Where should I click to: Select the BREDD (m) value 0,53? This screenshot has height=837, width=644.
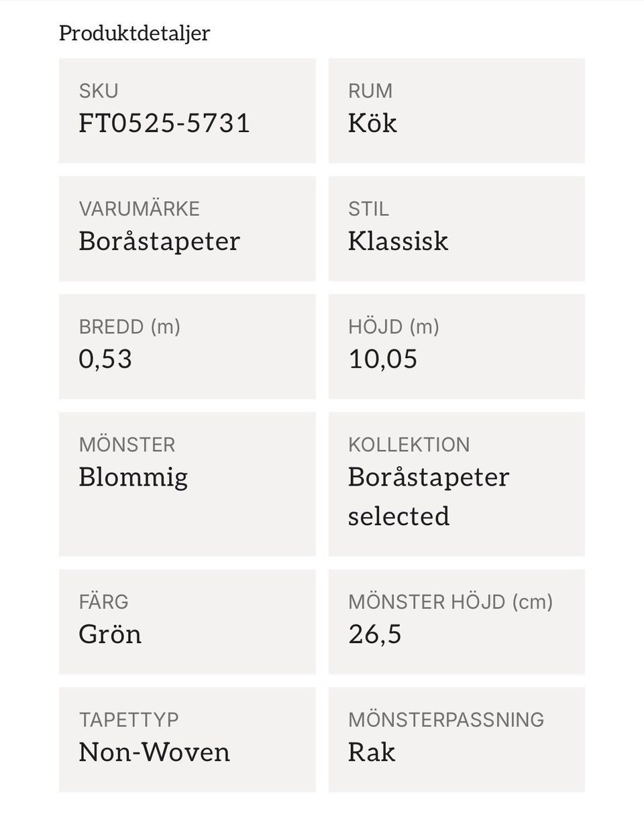click(x=105, y=359)
